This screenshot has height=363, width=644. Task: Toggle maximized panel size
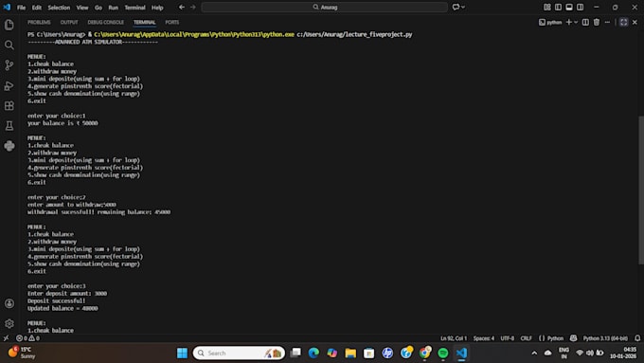623,22
